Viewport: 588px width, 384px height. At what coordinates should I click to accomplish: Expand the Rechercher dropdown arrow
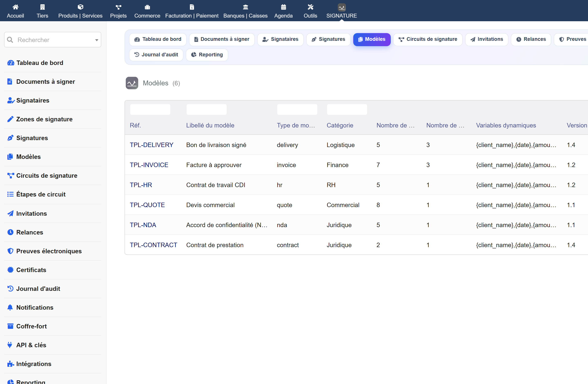(97, 40)
